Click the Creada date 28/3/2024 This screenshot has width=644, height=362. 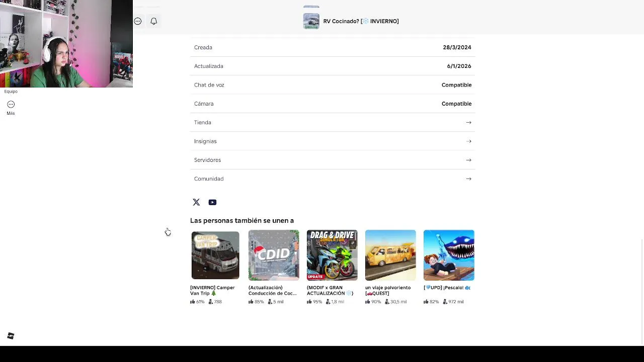point(457,47)
